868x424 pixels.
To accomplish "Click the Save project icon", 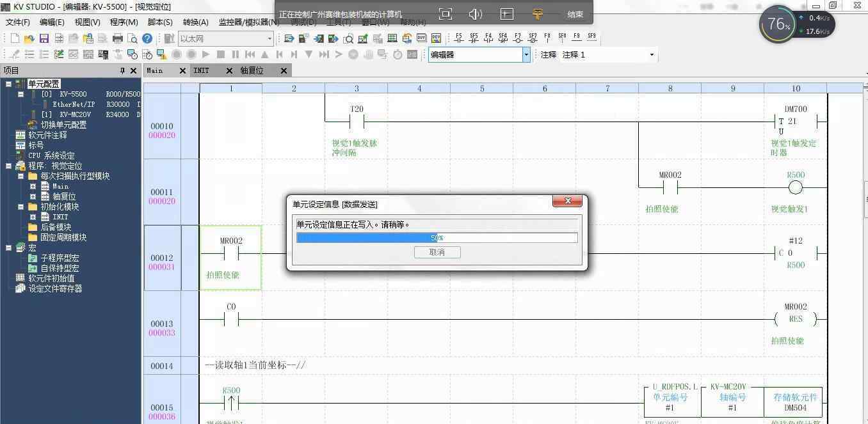I will click(x=44, y=38).
